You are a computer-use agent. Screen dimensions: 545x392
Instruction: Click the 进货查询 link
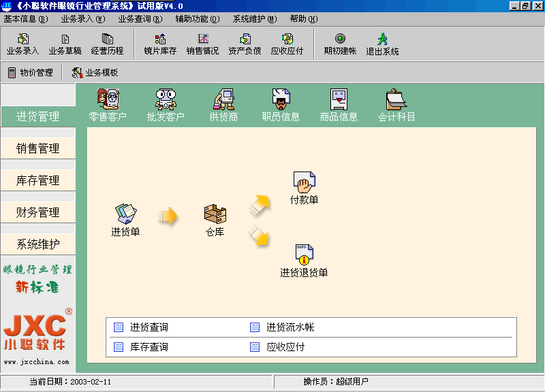[x=149, y=327]
